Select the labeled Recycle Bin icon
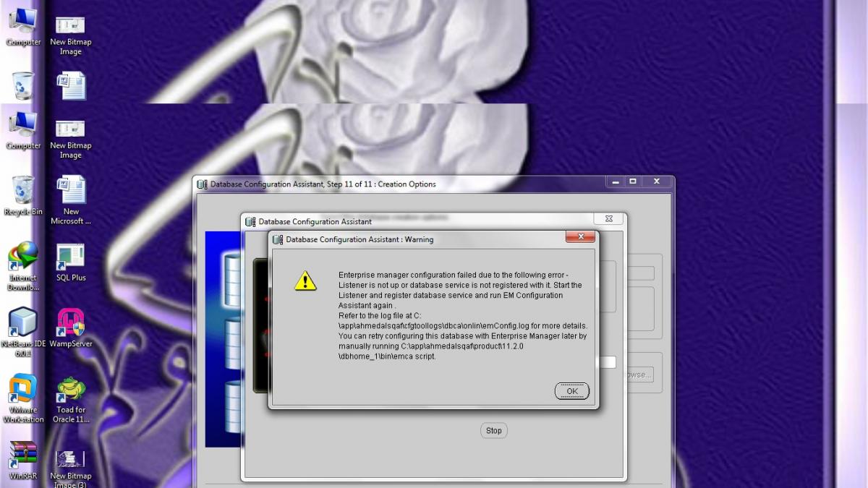The width and height of the screenshot is (868, 488). (x=23, y=192)
